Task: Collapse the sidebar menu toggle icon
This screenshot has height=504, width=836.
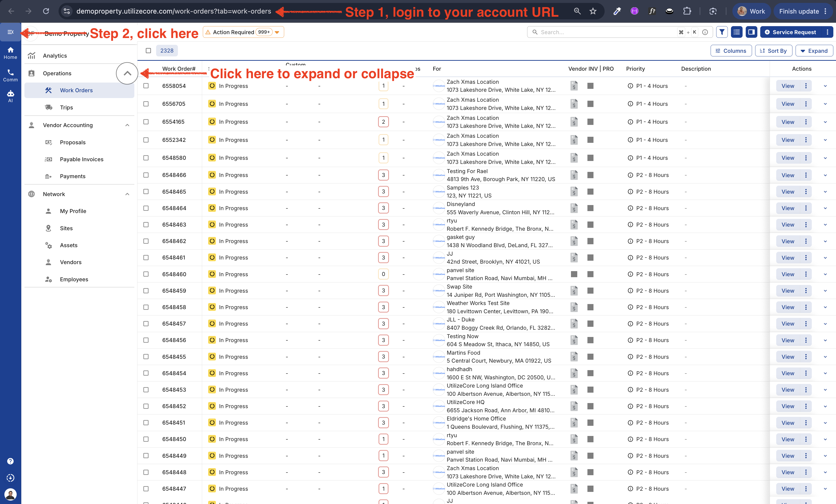Action: click(10, 32)
